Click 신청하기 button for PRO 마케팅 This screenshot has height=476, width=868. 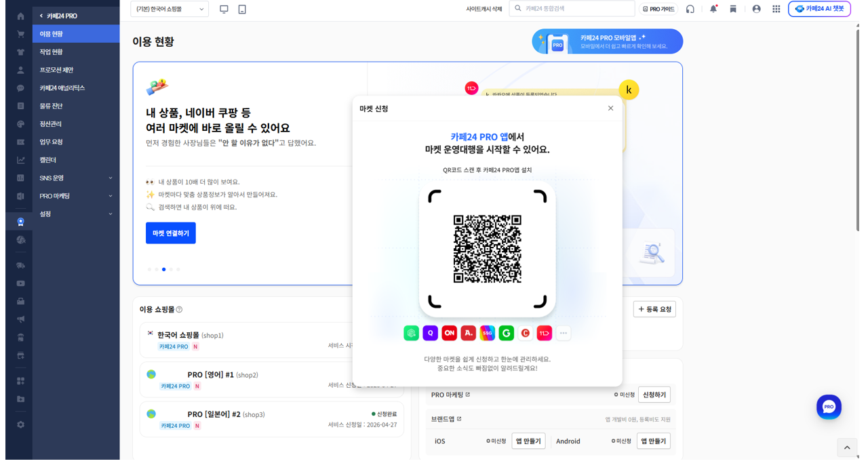(654, 395)
